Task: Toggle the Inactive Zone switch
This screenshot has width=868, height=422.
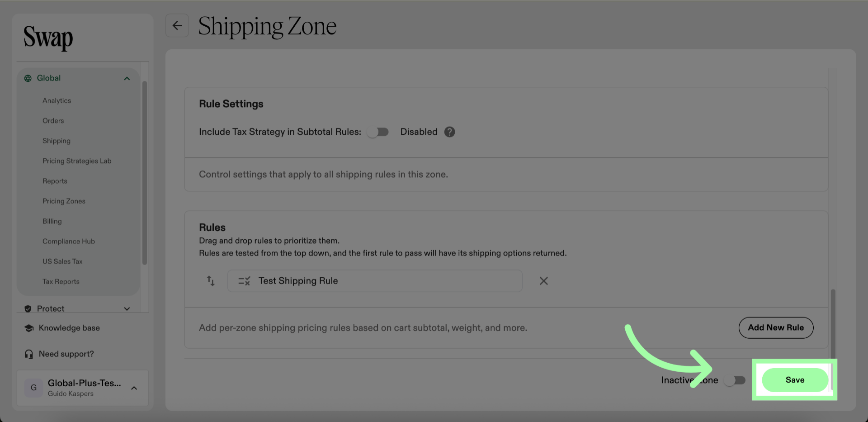Action: click(735, 380)
